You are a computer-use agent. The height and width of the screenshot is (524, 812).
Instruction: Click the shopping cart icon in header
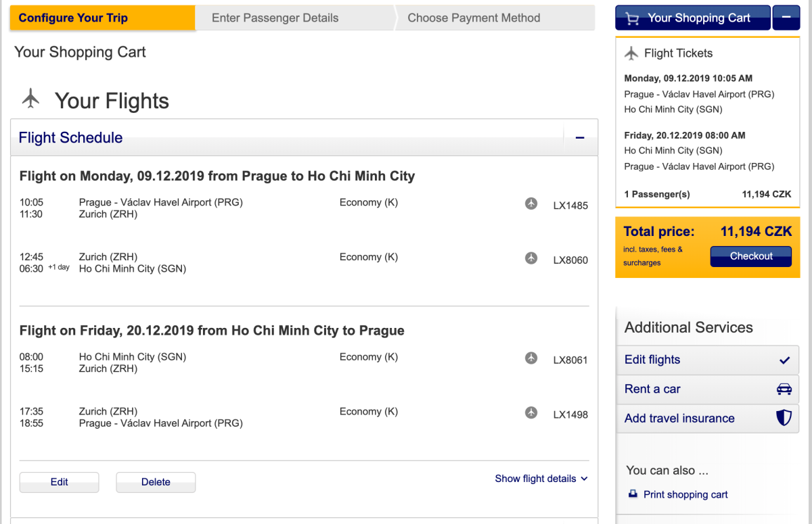[x=633, y=19]
